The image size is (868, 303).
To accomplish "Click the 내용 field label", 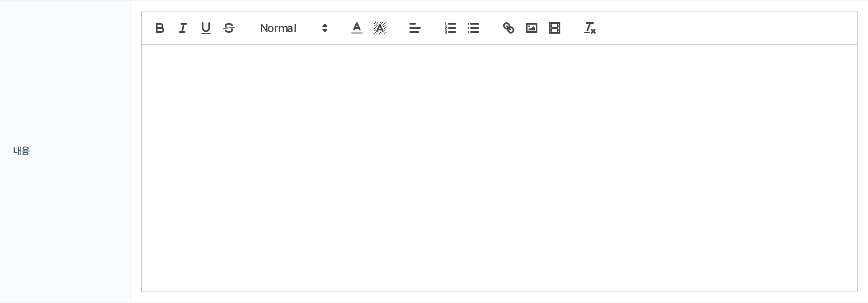I will coord(21,151).
